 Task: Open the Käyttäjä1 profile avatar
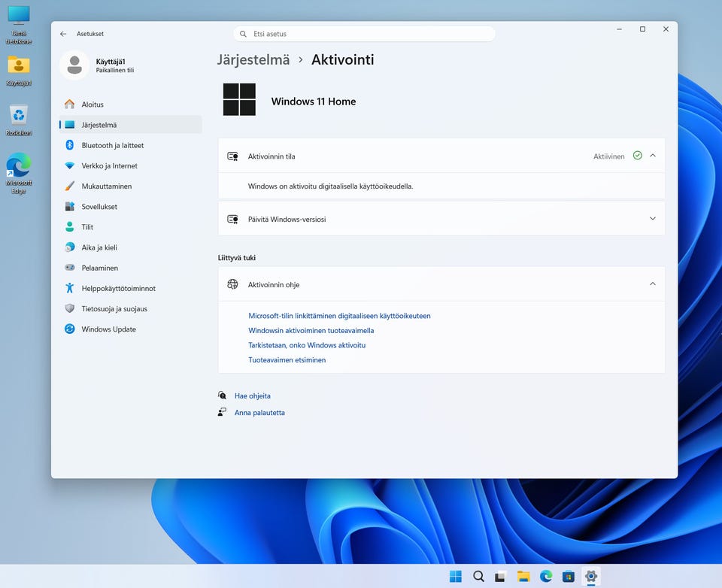coord(74,65)
